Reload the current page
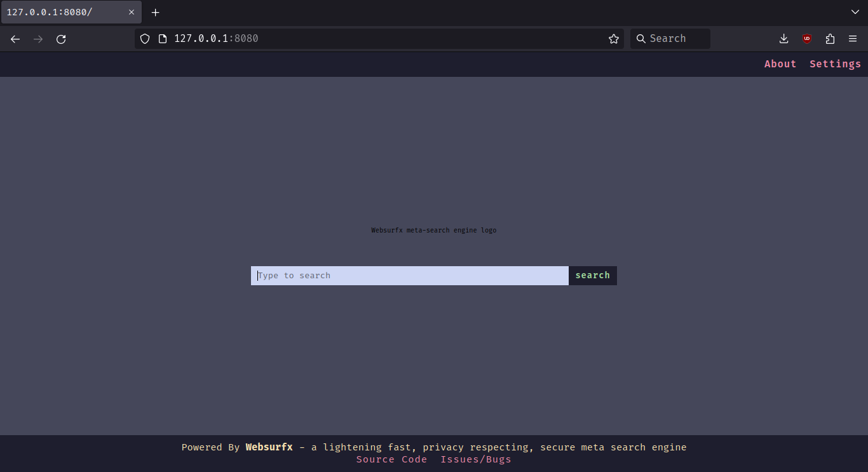868x472 pixels. click(x=61, y=39)
